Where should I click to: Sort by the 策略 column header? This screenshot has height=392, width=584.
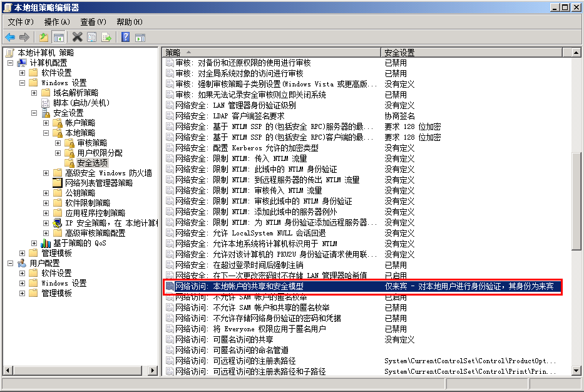pos(272,52)
